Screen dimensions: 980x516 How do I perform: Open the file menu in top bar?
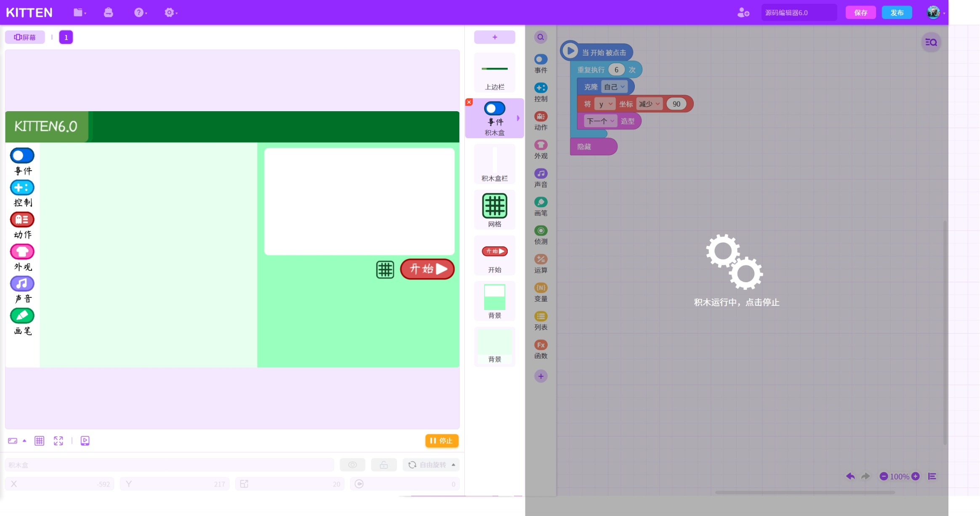pyautogui.click(x=79, y=13)
